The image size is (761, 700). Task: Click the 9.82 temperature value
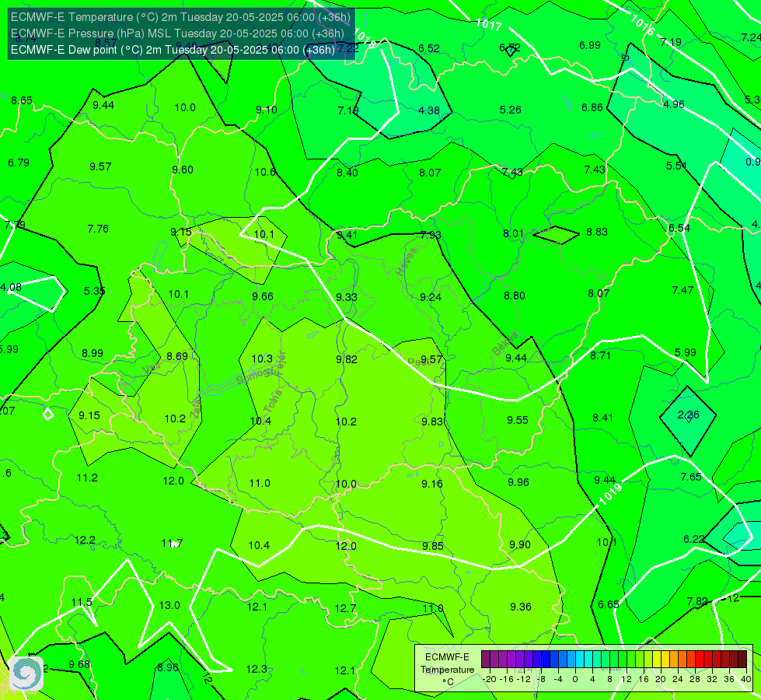point(347,359)
